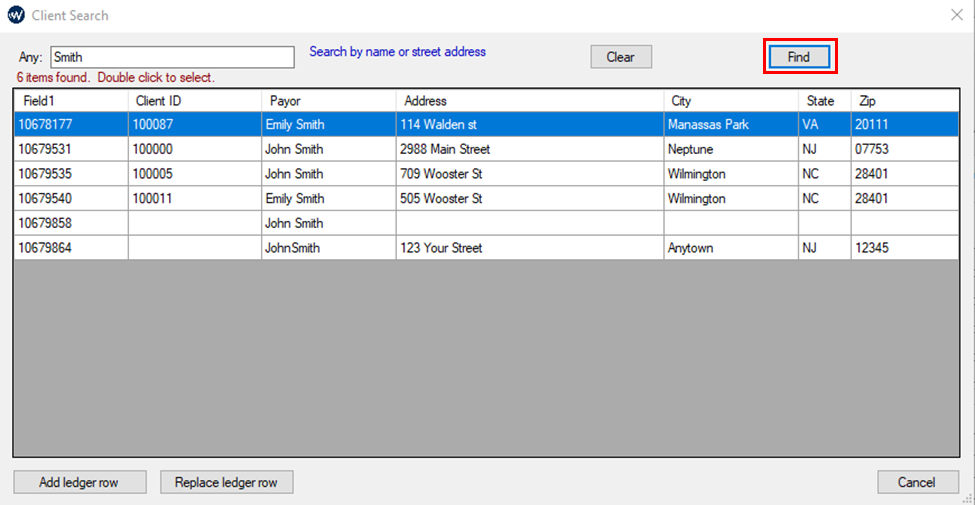Click the Replace ledger row button
Screen dimensions: 975x505
226,482
